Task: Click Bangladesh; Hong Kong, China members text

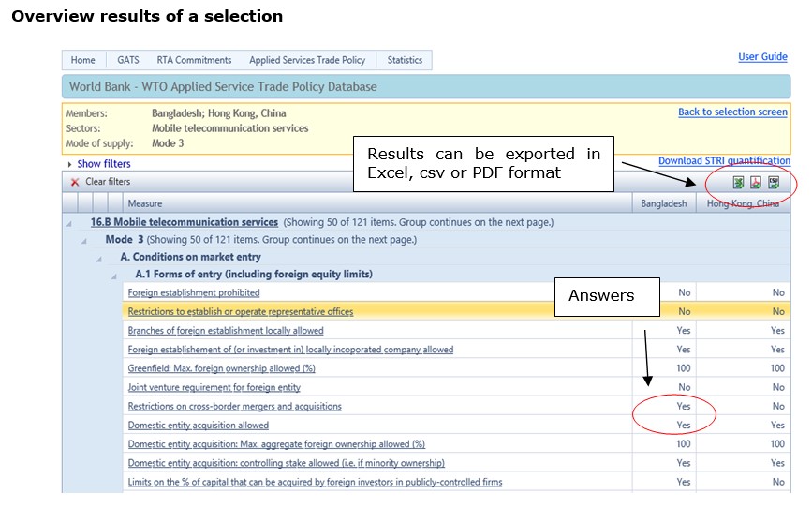Action: pyautogui.click(x=218, y=113)
